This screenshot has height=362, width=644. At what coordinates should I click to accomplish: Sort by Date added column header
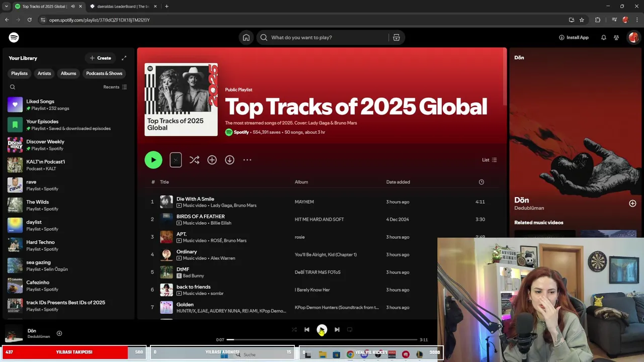(398, 182)
